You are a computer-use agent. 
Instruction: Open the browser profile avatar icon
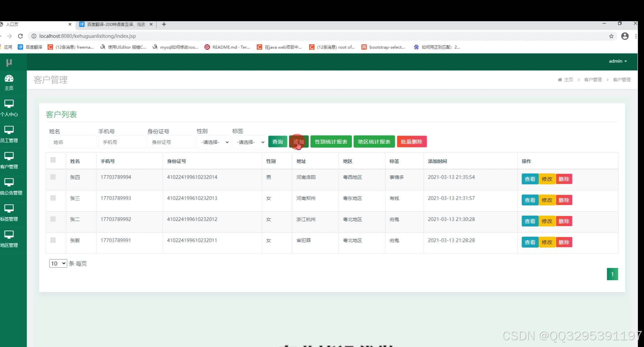click(x=625, y=36)
